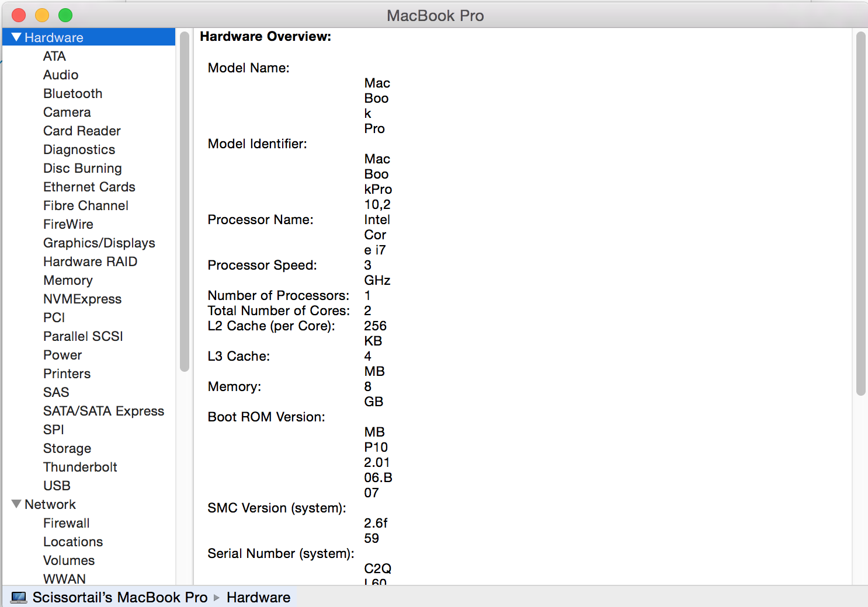Screen dimensions: 868x607
Task: Open Graphics/Displays information
Action: (99, 243)
